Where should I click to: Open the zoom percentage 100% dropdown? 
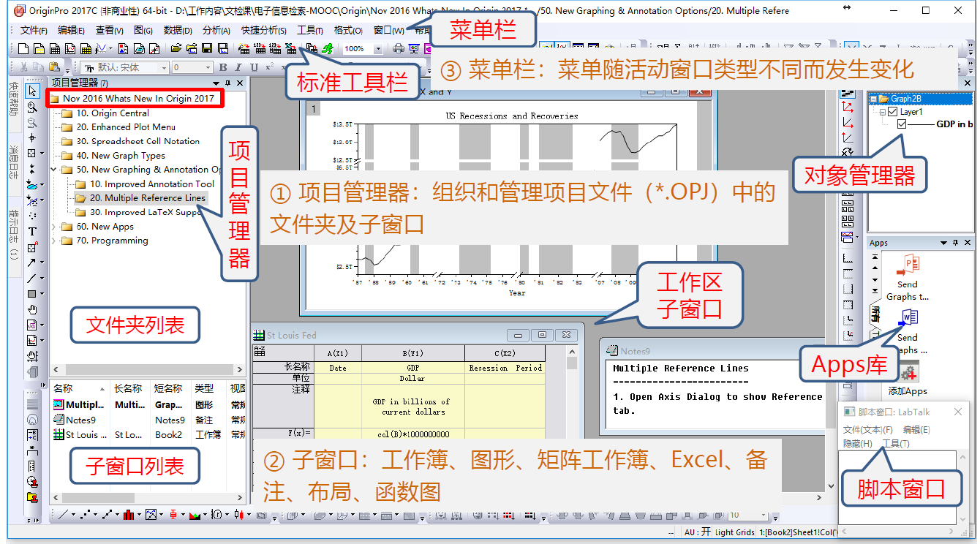click(x=377, y=49)
